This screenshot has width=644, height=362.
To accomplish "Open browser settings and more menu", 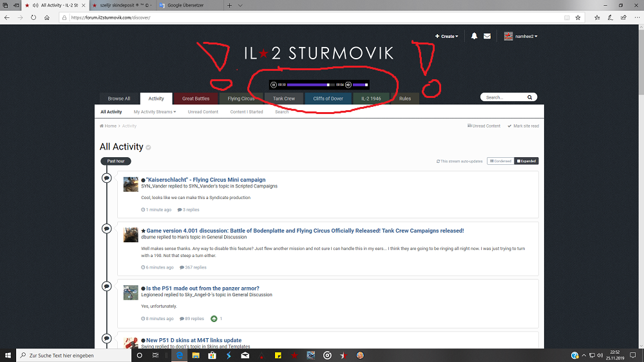I will tap(637, 17).
